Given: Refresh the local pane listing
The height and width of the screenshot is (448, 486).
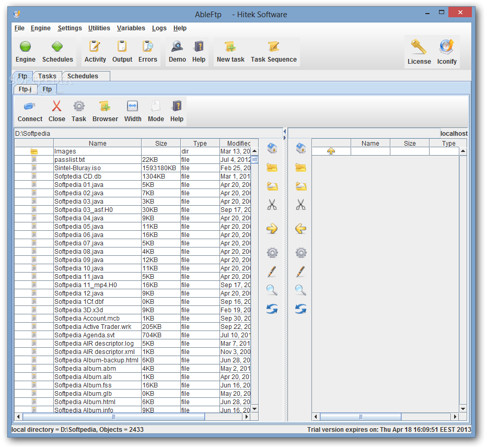Looking at the screenshot, I should (x=272, y=309).
